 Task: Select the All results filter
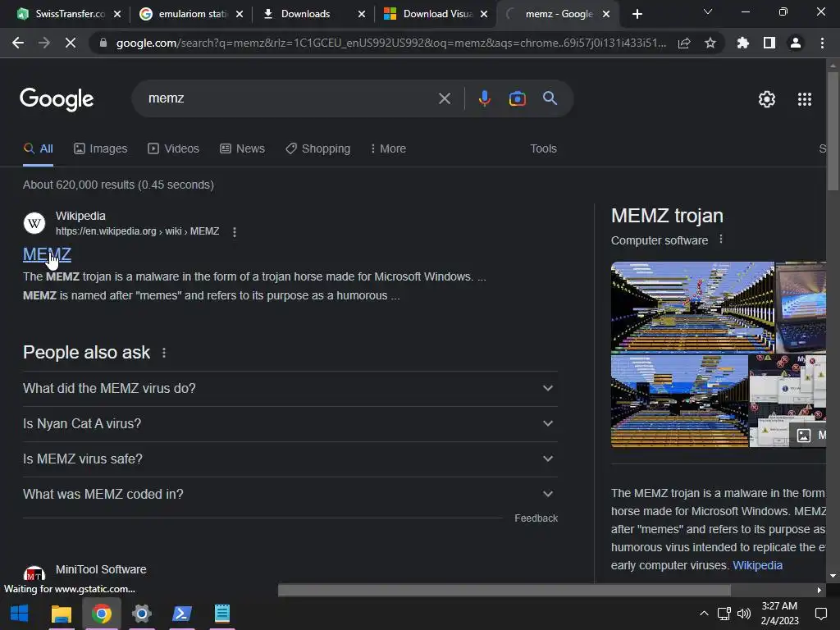point(38,149)
